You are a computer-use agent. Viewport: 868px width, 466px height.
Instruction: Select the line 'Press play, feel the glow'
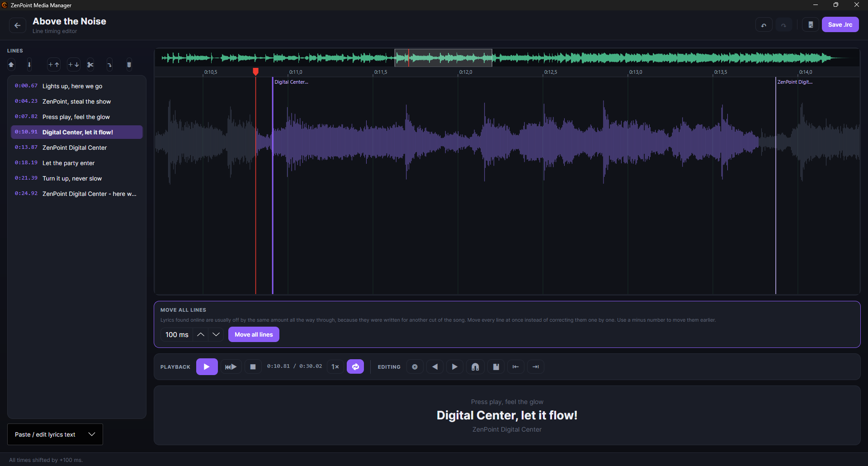77,117
